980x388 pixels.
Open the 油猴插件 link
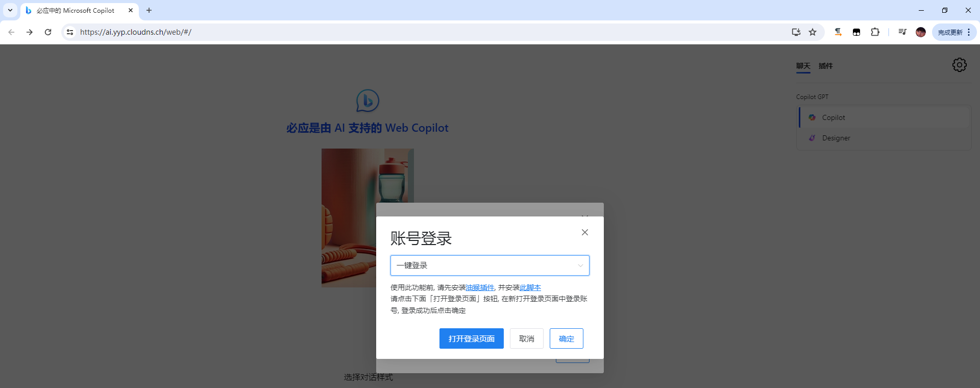point(480,287)
